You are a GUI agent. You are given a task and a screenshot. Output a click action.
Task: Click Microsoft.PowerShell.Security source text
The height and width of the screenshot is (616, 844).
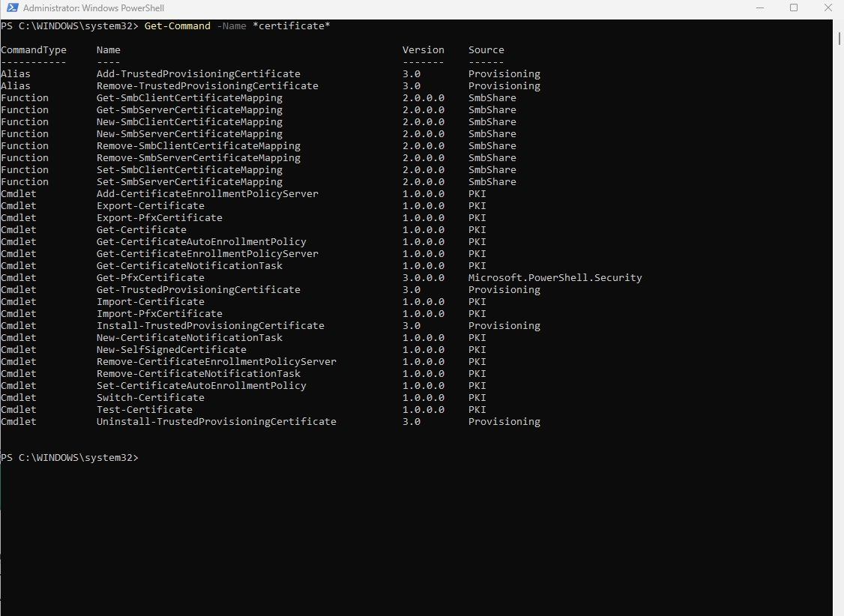pyautogui.click(x=555, y=277)
